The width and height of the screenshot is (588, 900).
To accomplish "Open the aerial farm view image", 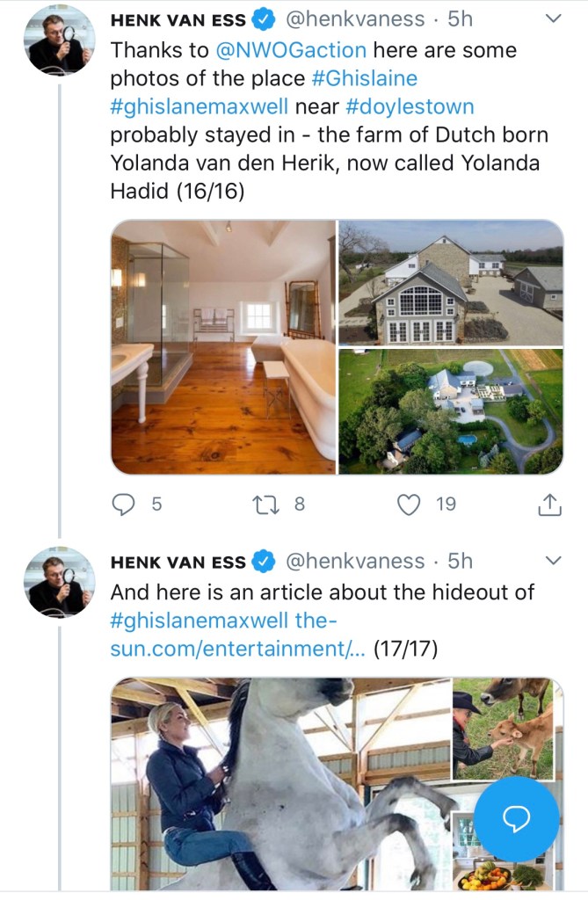I will point(452,410).
